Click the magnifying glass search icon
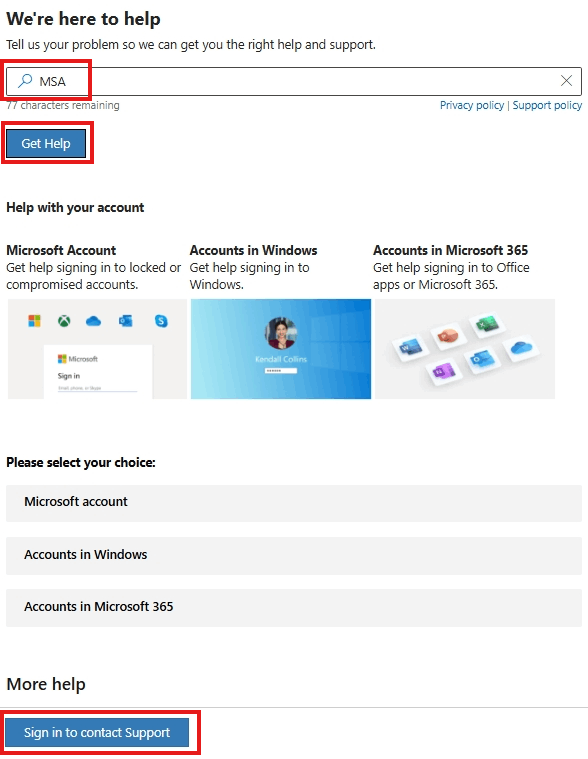 25,80
